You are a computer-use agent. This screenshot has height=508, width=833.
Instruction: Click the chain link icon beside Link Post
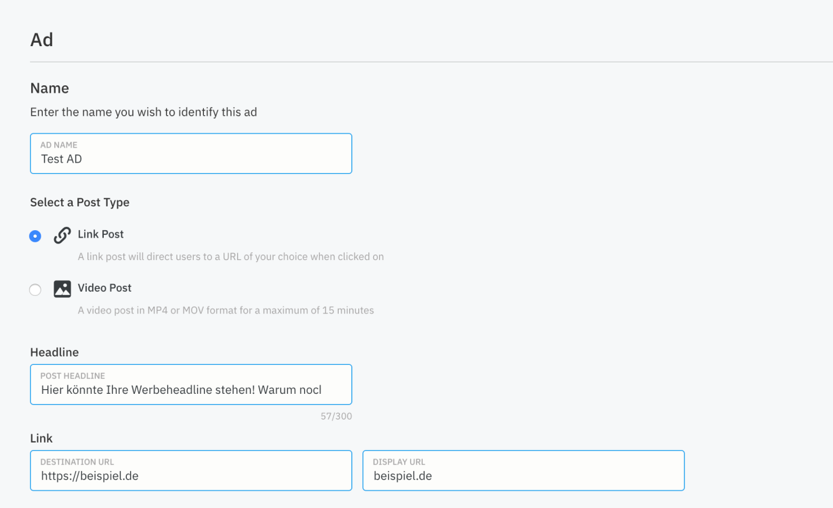click(62, 235)
